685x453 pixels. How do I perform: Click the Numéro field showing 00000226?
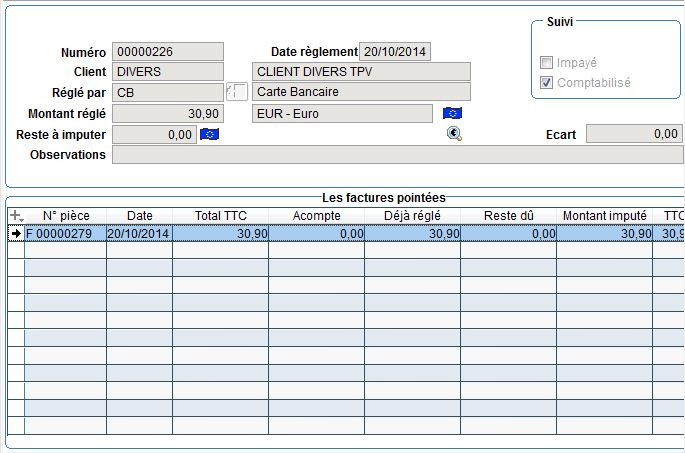tap(168, 52)
